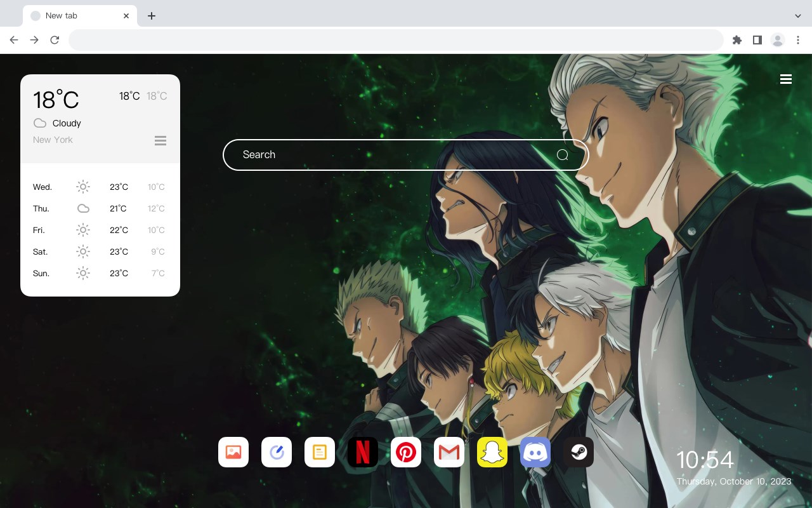Select the Sat. forecast row label
The height and width of the screenshot is (508, 812).
(x=41, y=251)
